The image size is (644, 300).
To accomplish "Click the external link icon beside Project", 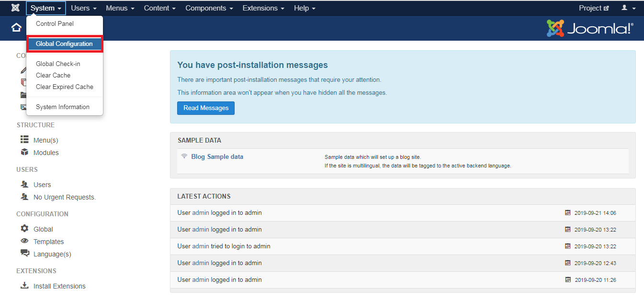I will tap(606, 8).
